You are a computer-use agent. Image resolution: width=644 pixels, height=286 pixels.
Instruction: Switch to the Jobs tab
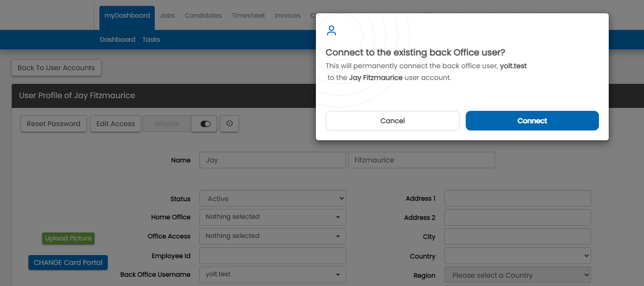pos(167,15)
